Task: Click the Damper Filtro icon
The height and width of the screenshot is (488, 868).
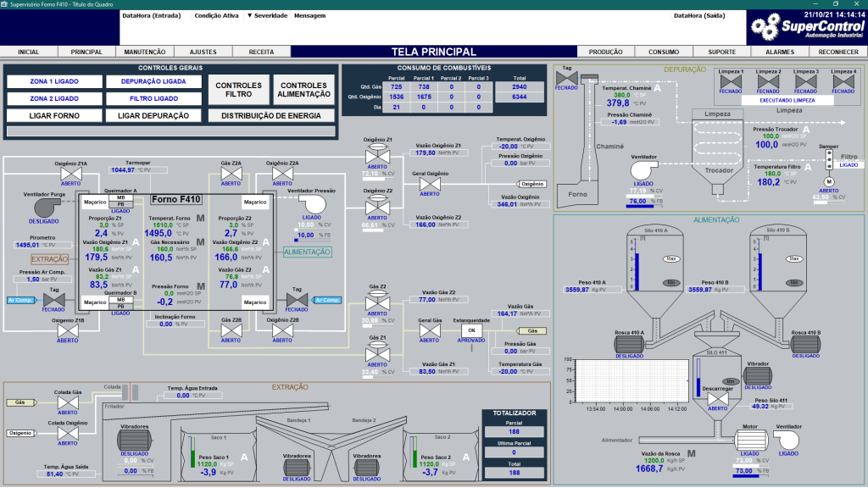Action: 829,159
